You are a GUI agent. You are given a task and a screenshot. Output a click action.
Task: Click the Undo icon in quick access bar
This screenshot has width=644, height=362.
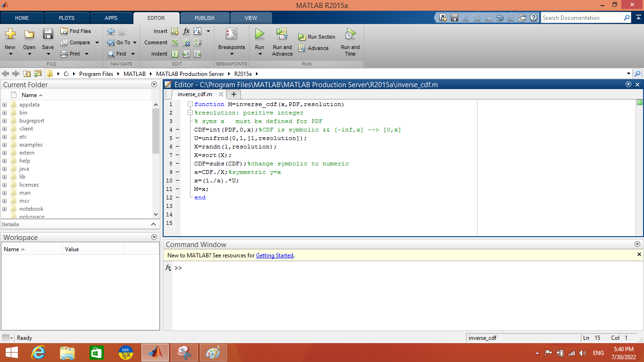[500, 18]
